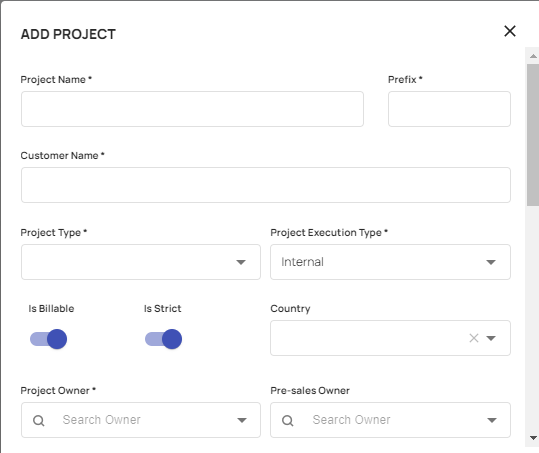Expand the Project Owner dropdown arrow
The height and width of the screenshot is (453, 539).
pyautogui.click(x=242, y=420)
